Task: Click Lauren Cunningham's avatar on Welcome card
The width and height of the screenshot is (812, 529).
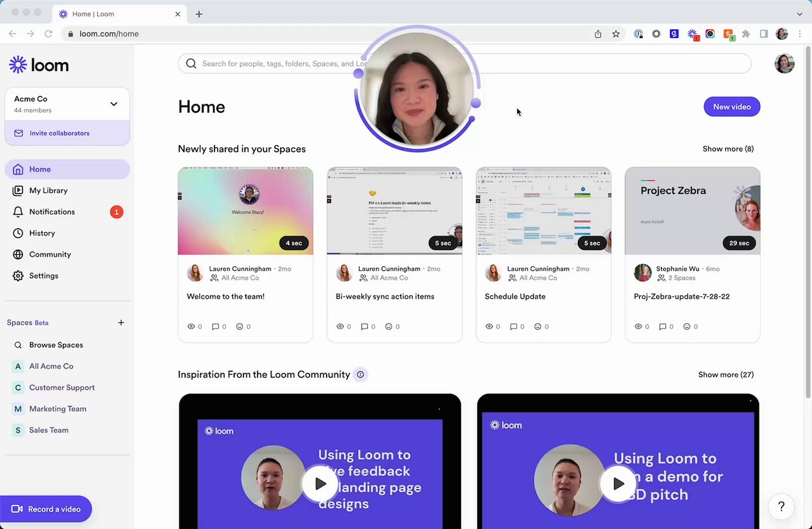Action: [x=195, y=273]
